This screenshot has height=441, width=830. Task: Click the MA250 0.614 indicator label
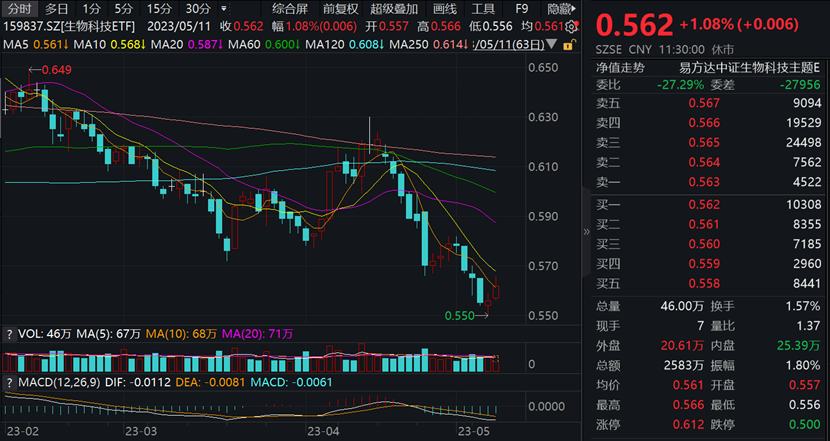pos(429,44)
